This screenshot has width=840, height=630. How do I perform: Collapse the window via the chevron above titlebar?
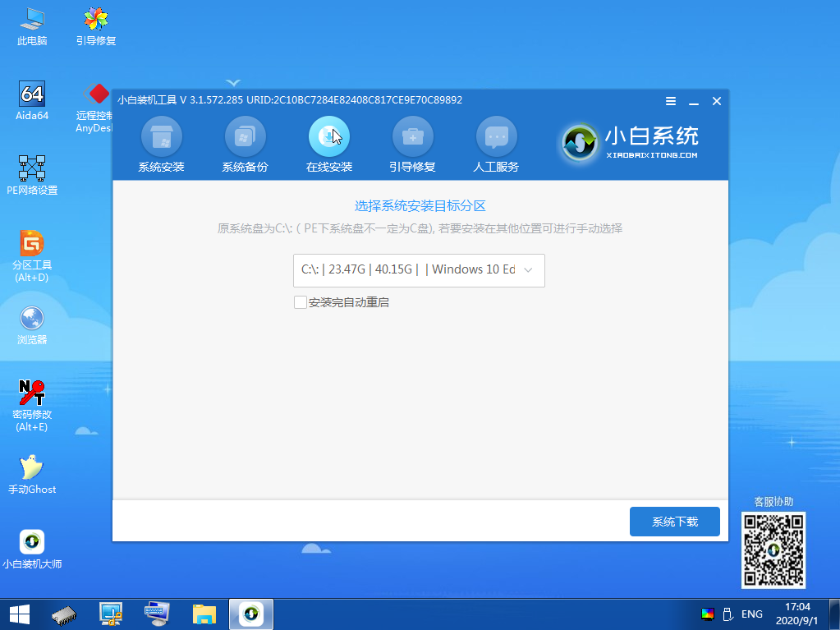[233, 83]
